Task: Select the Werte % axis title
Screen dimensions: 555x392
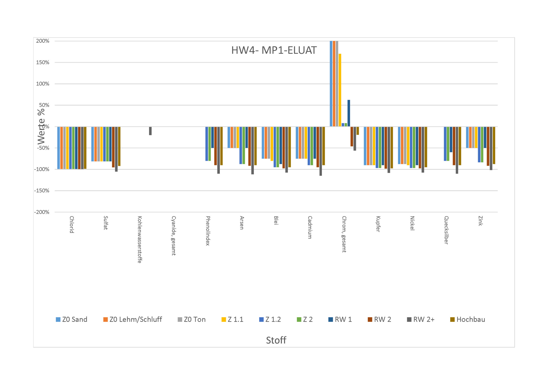Action: coord(41,126)
